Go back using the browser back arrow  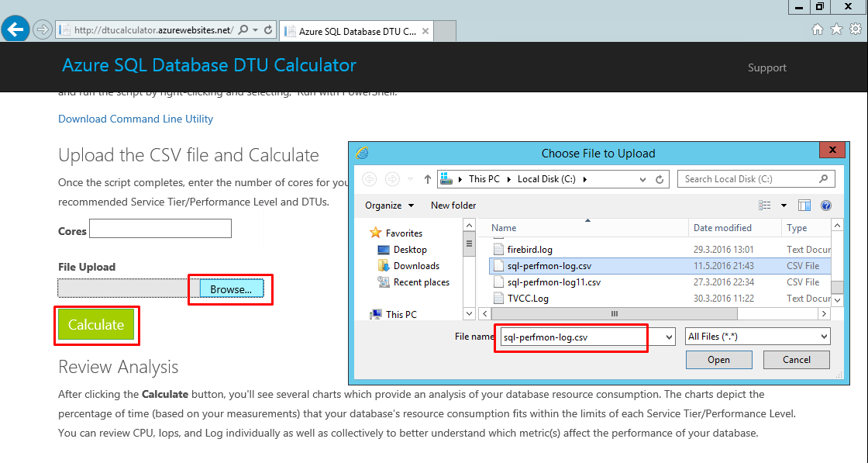15,29
